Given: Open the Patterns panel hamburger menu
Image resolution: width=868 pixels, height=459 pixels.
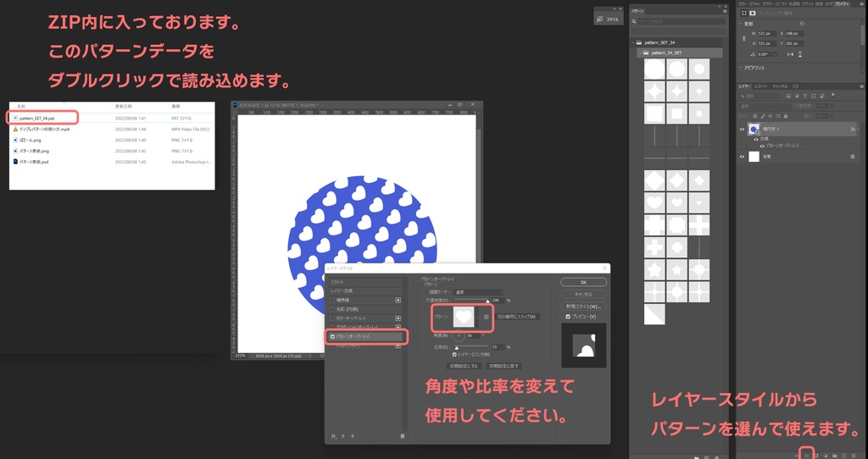Looking at the screenshot, I should click(725, 10).
